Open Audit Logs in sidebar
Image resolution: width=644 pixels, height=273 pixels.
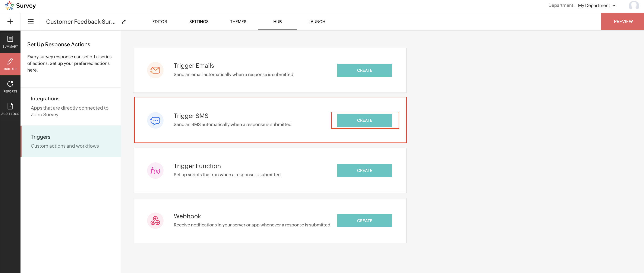pyautogui.click(x=10, y=109)
